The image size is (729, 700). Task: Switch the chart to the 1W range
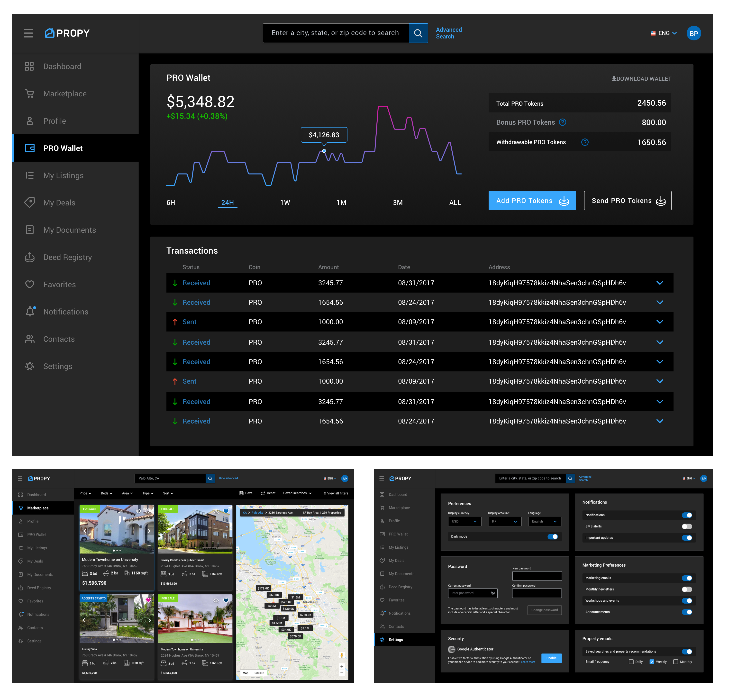pos(285,203)
